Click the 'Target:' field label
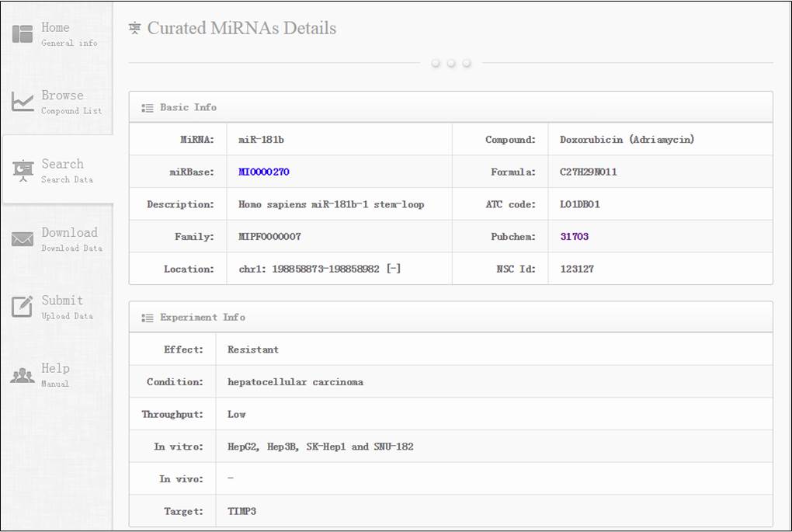 [183, 511]
